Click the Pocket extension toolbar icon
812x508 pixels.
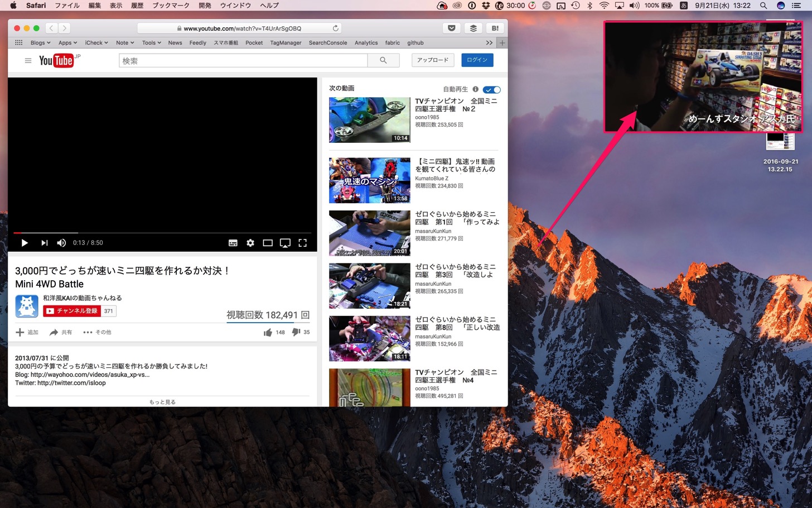[x=452, y=28]
